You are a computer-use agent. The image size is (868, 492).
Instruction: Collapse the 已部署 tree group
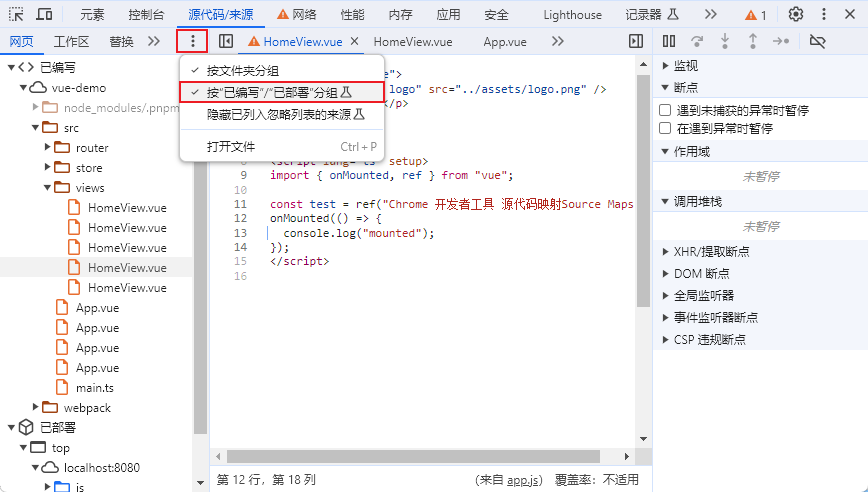(x=11, y=427)
